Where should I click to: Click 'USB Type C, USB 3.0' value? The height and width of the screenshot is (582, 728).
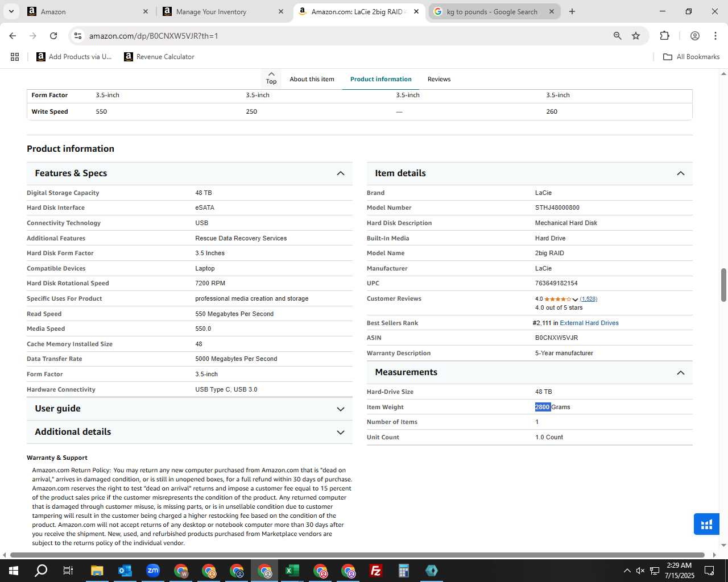tap(226, 389)
